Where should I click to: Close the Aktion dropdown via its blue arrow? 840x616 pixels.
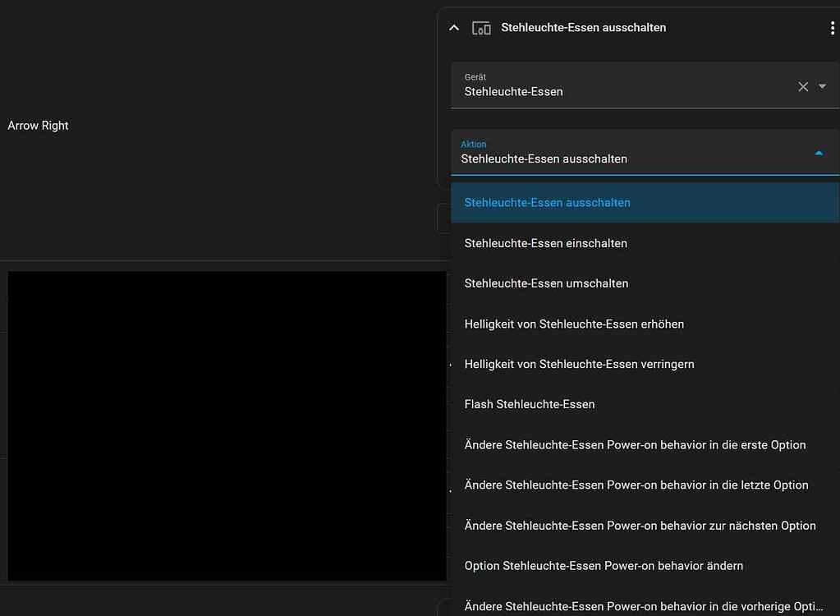(819, 154)
